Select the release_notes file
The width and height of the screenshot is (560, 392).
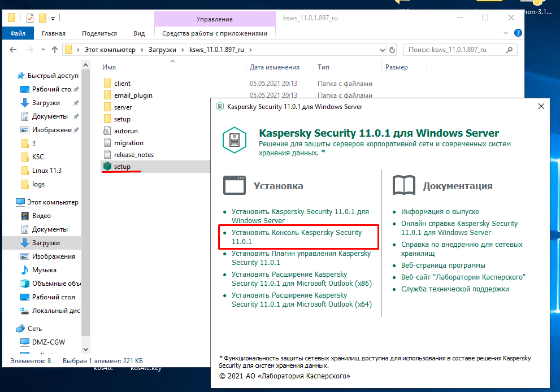pos(134,155)
